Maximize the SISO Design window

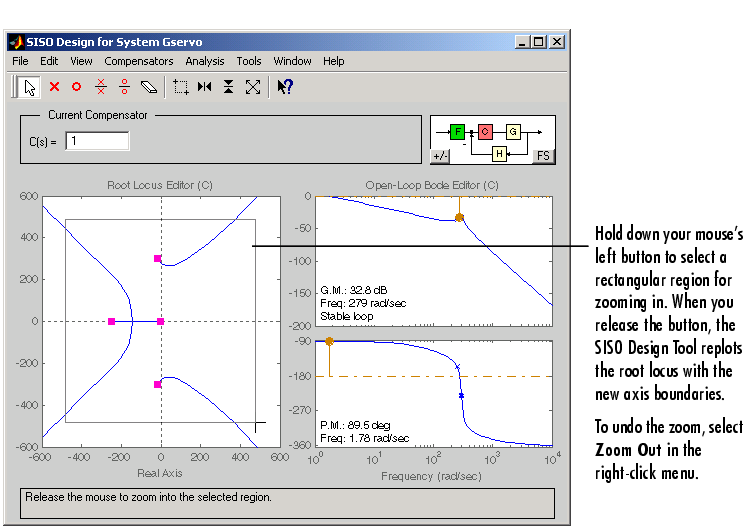click(539, 42)
